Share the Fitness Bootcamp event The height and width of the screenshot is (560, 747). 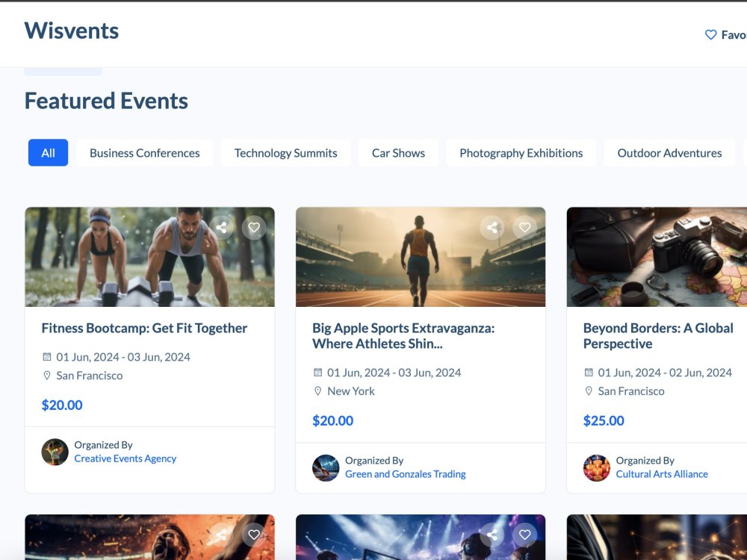222,228
